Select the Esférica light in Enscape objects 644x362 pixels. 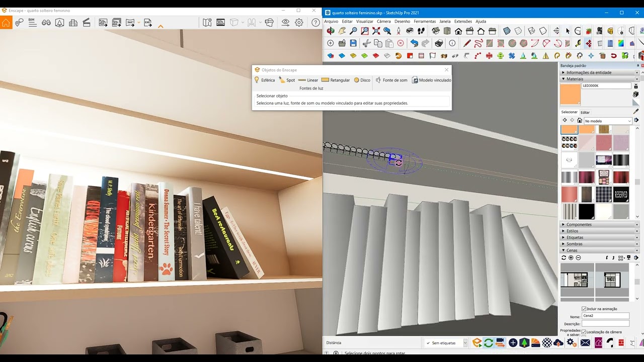(x=265, y=80)
